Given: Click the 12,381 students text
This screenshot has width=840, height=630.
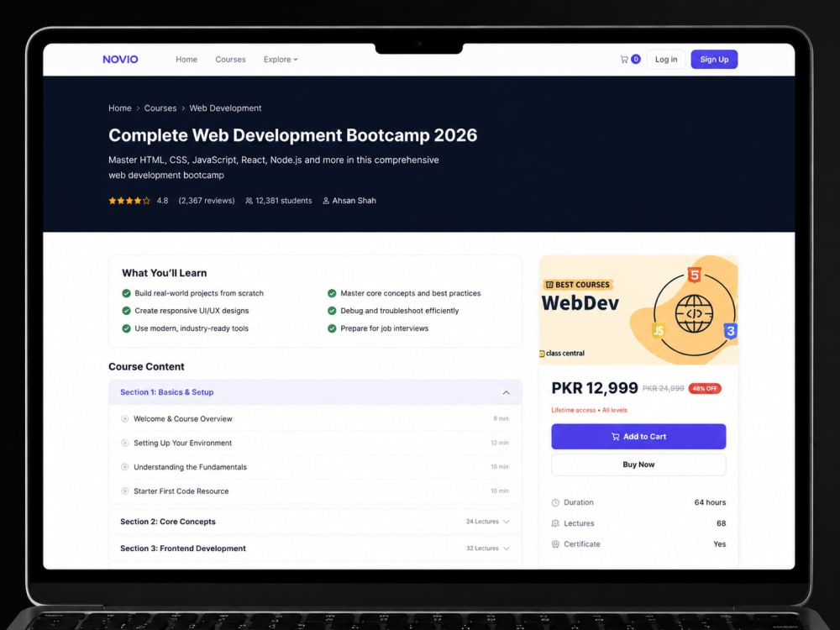Looking at the screenshot, I should (x=283, y=201).
